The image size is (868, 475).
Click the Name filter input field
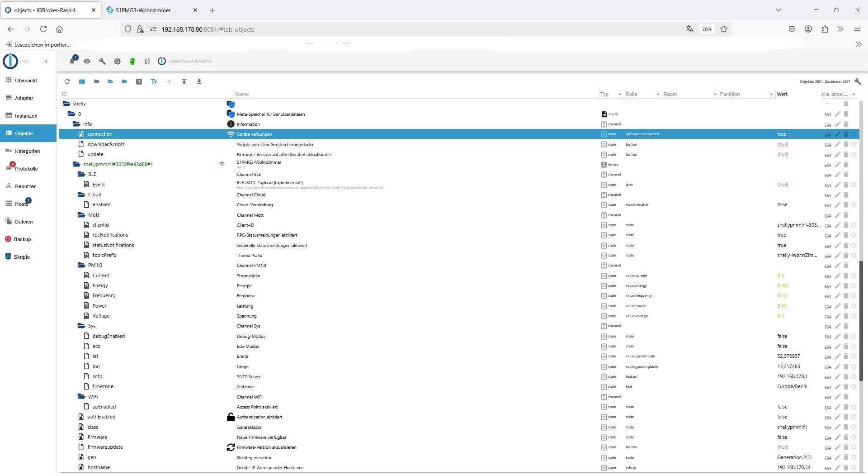coord(416,94)
